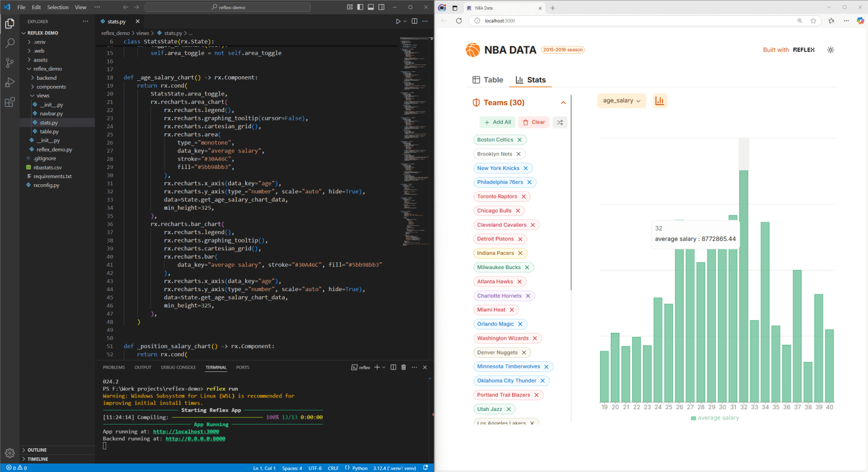Open the age_salary chart selector dropdown
The image size is (868, 472).
[x=622, y=100]
